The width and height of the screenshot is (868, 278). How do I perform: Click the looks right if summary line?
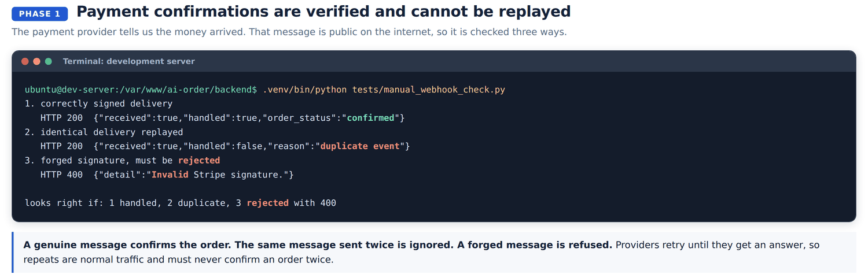tap(181, 203)
